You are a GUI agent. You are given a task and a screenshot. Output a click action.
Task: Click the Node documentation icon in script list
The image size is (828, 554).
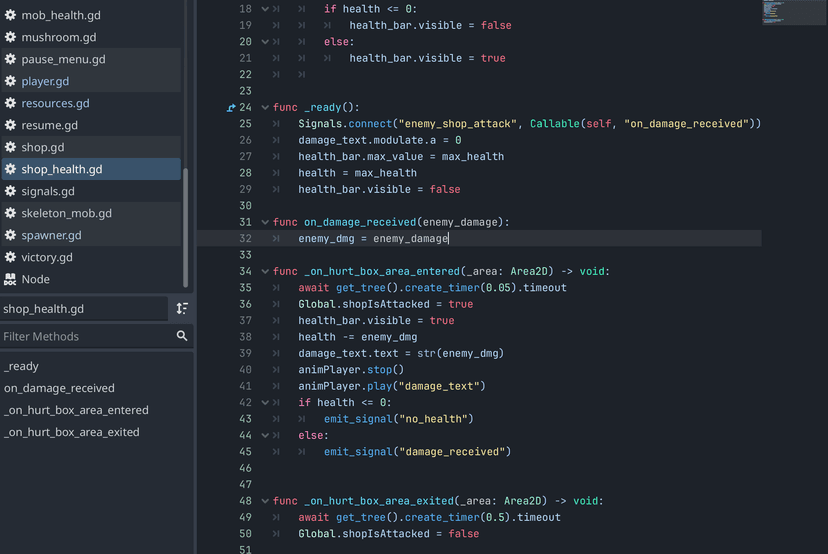11,279
